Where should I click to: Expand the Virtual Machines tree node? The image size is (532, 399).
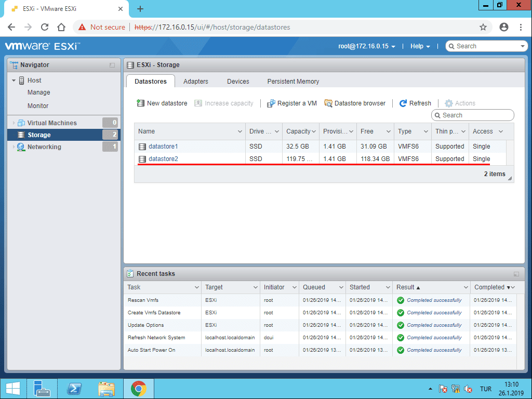tap(14, 123)
